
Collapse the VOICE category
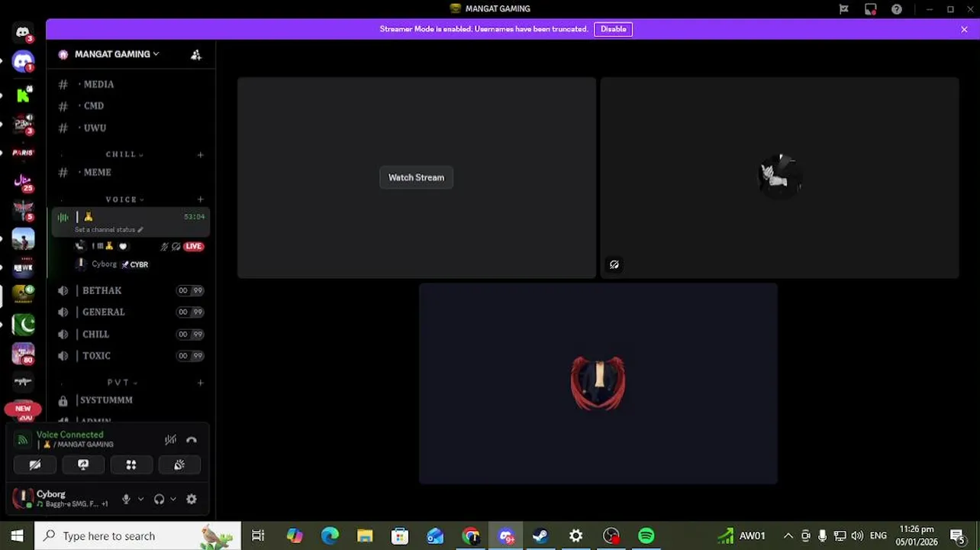click(124, 199)
